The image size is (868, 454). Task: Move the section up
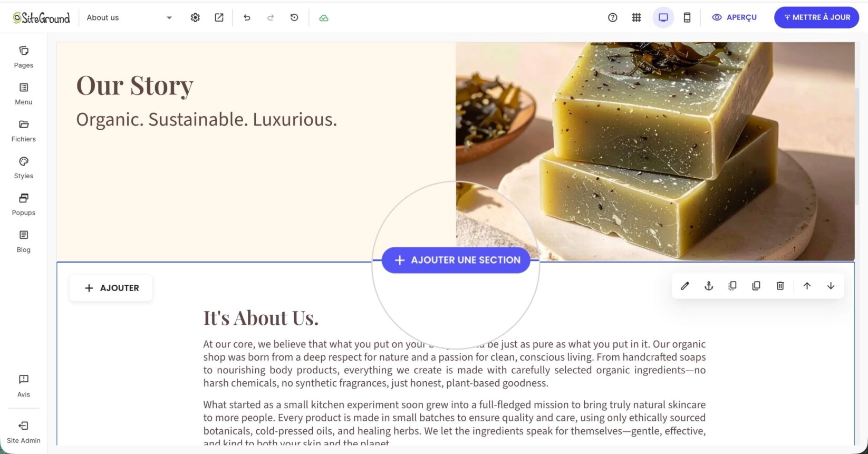point(807,286)
